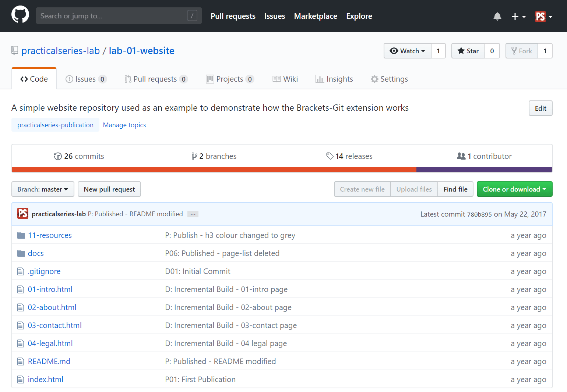Click the branches fork icon

[194, 156]
